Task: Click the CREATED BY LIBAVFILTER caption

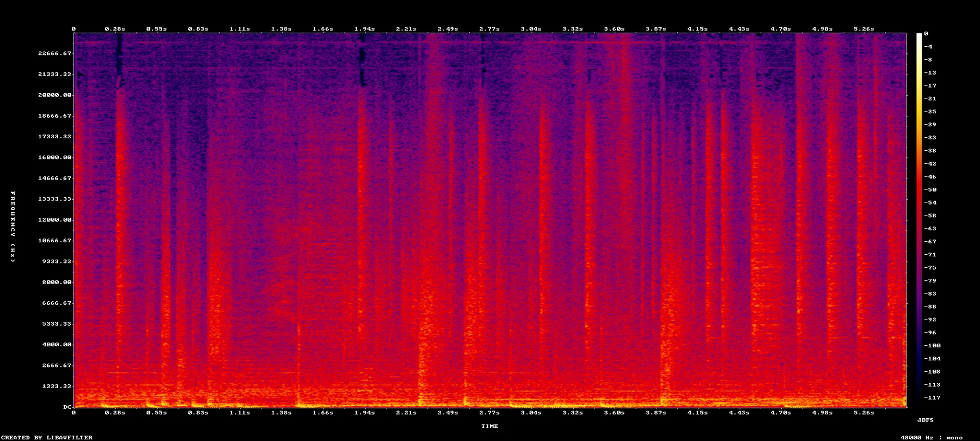Action: [47, 438]
